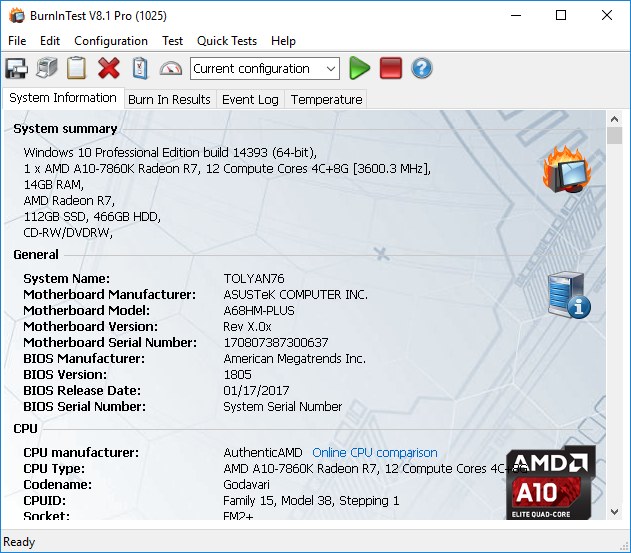Viewport: 631px width, 553px height.
Task: Open the Test menu
Action: [173, 41]
